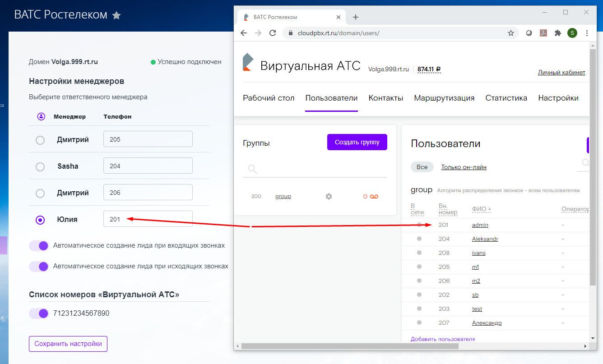Open user Александр link
The image size is (603, 364).
tap(487, 323)
